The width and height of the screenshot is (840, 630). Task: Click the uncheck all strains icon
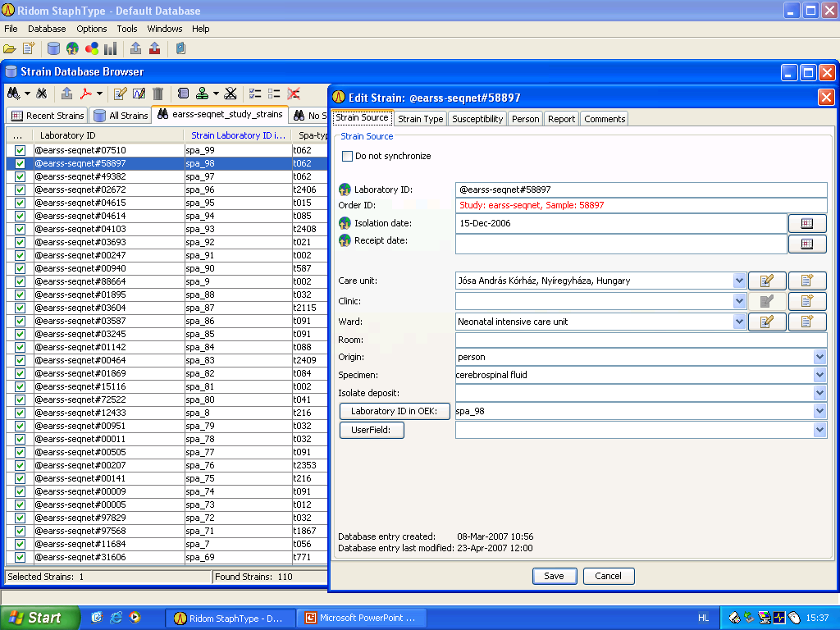pos(274,94)
